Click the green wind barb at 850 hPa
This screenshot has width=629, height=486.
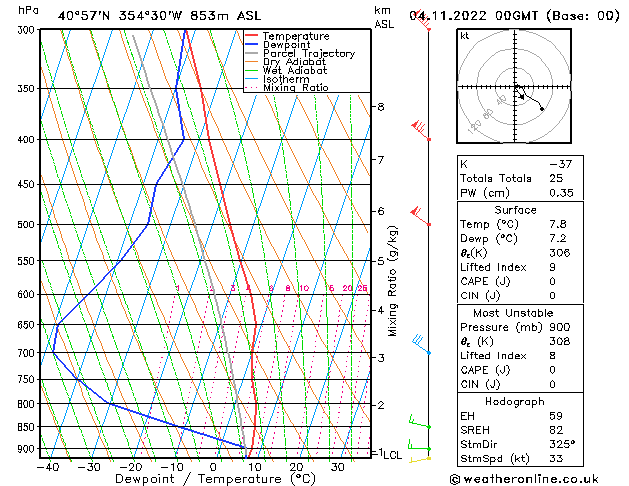point(420,421)
